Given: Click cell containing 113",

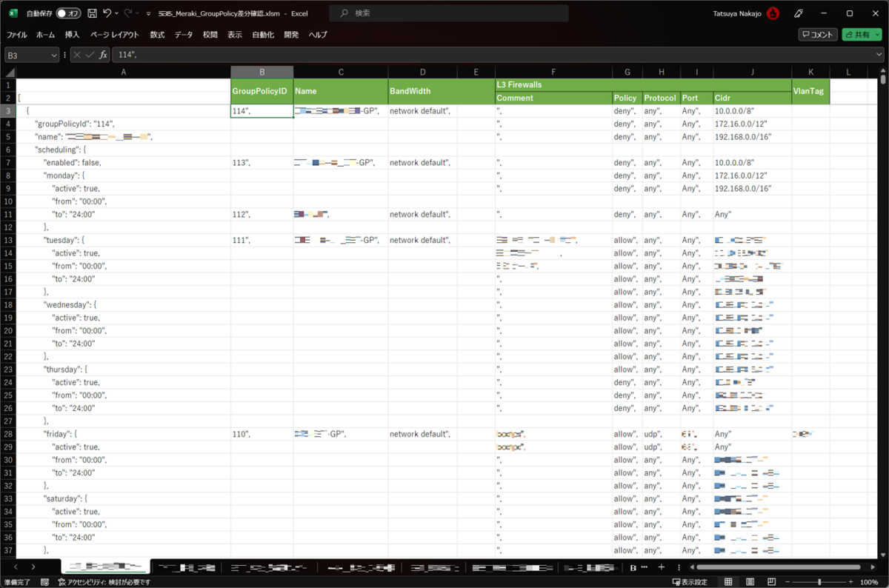Looking at the screenshot, I should pyautogui.click(x=262, y=162).
